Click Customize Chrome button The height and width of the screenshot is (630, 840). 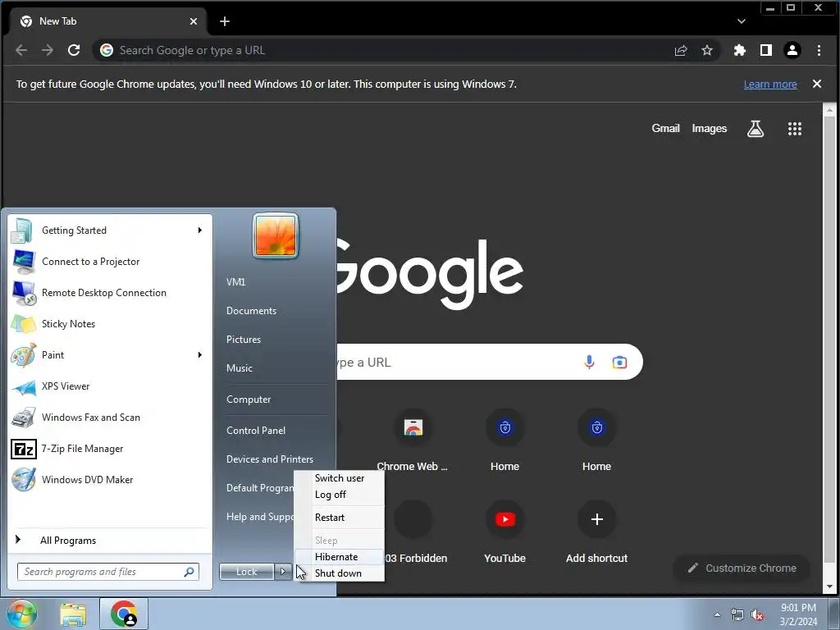(742, 568)
